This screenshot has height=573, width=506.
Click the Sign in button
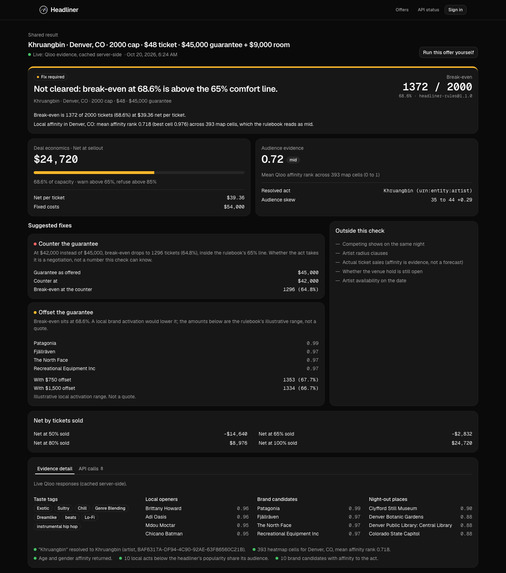tap(455, 10)
